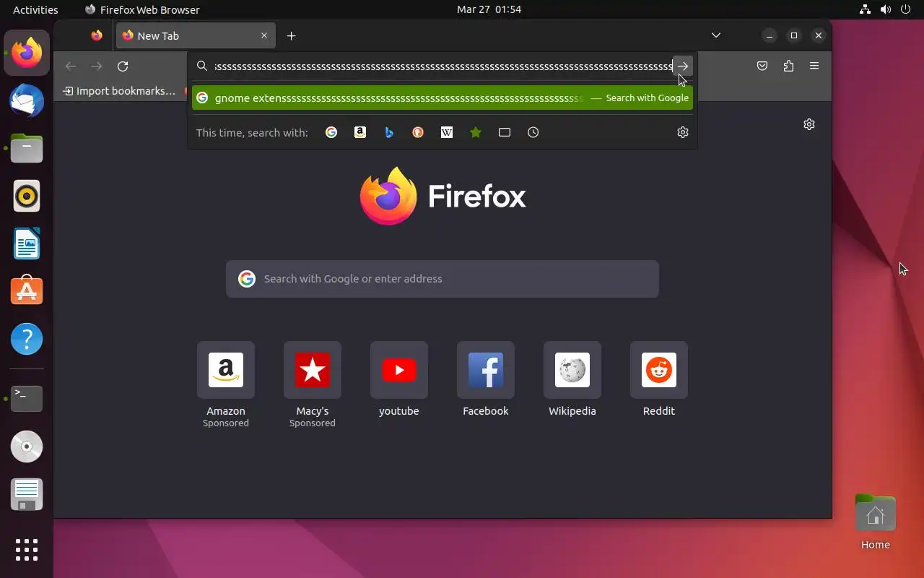The height and width of the screenshot is (578, 924).
Task: Close the New Tab tab
Action: coord(264,35)
